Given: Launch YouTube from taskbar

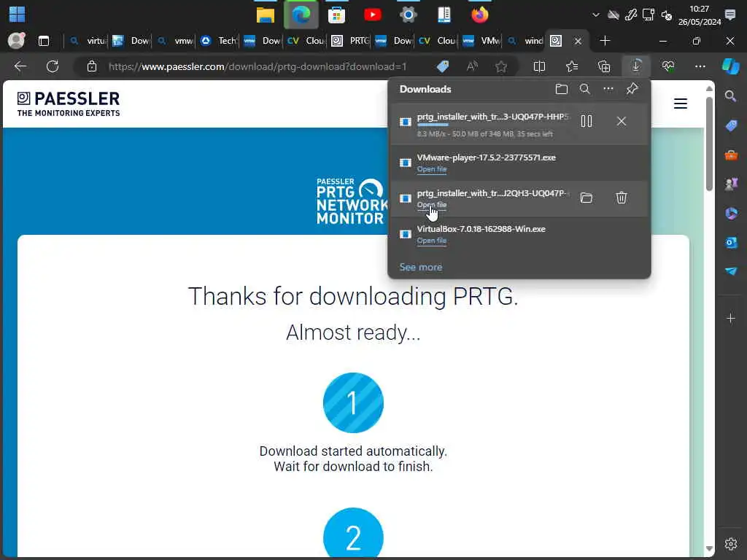Looking at the screenshot, I should tap(373, 15).
